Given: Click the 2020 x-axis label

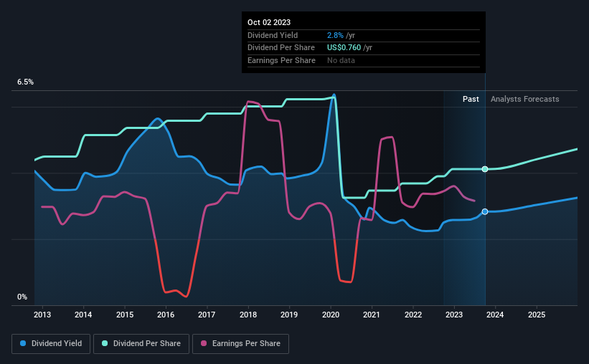Looking at the screenshot, I should click(x=331, y=315).
